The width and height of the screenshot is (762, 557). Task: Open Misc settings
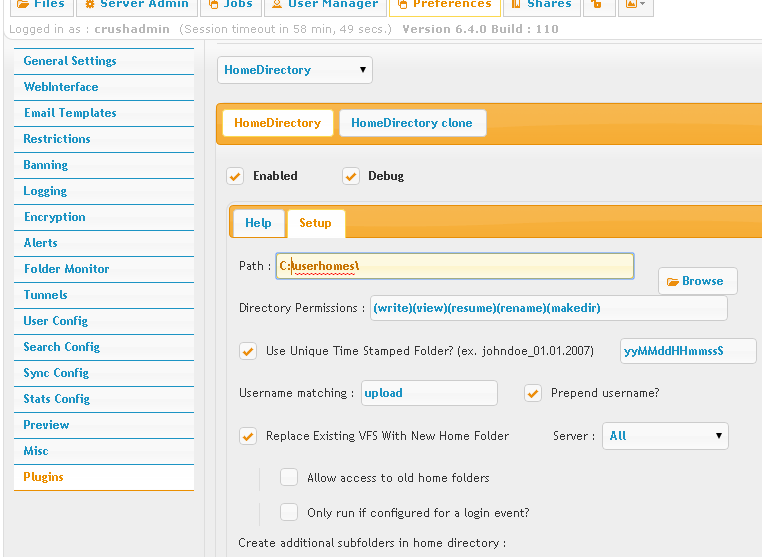click(104, 451)
